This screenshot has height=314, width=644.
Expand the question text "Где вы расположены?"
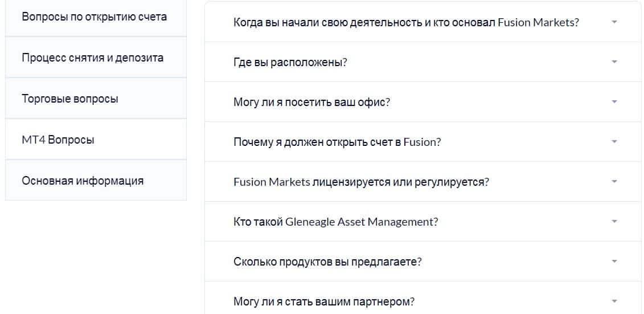point(290,62)
